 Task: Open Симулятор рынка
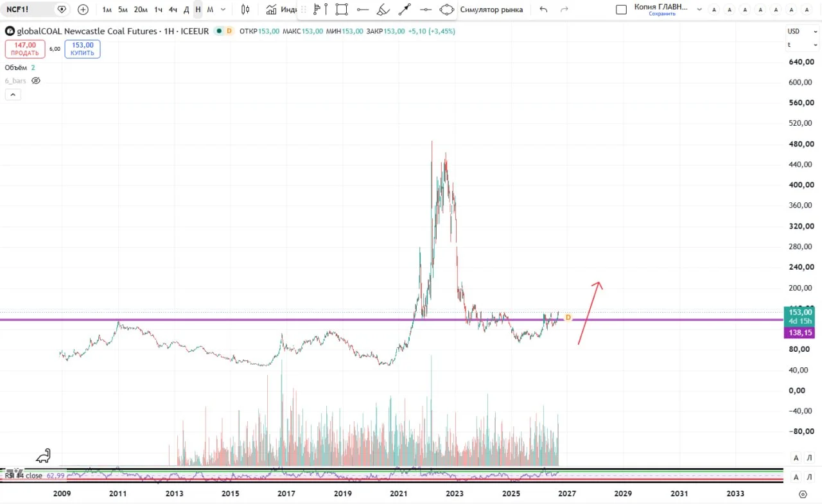[x=491, y=10]
